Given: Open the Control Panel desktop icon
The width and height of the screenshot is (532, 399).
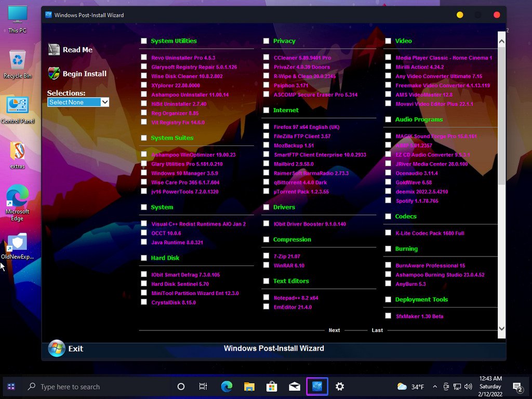Looking at the screenshot, I should pos(17,110).
